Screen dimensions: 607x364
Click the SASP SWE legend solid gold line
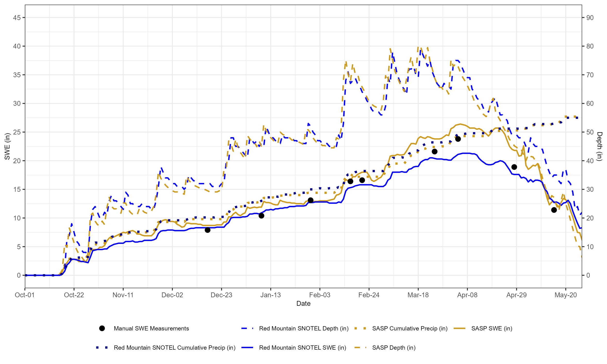pos(460,328)
